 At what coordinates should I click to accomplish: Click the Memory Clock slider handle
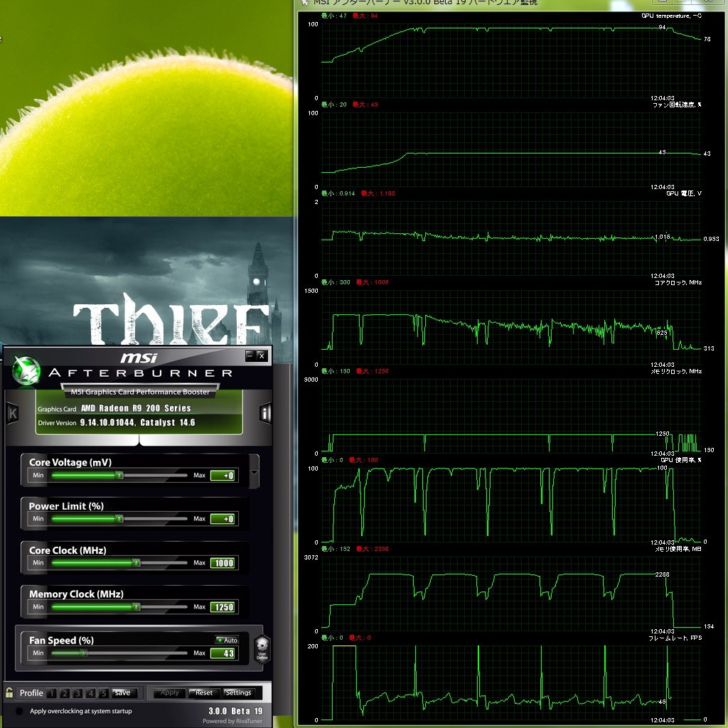point(136,607)
